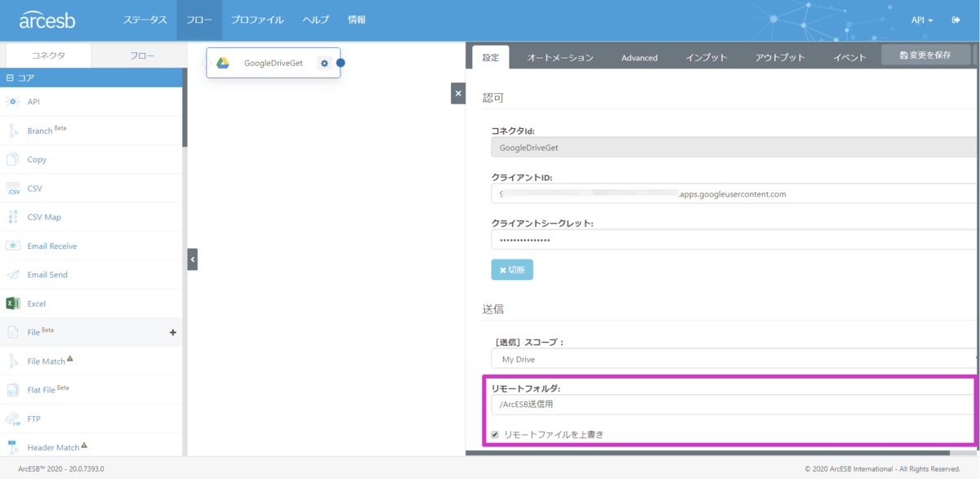Click the 変更を保存 save button
The image size is (980, 479).
point(925,55)
